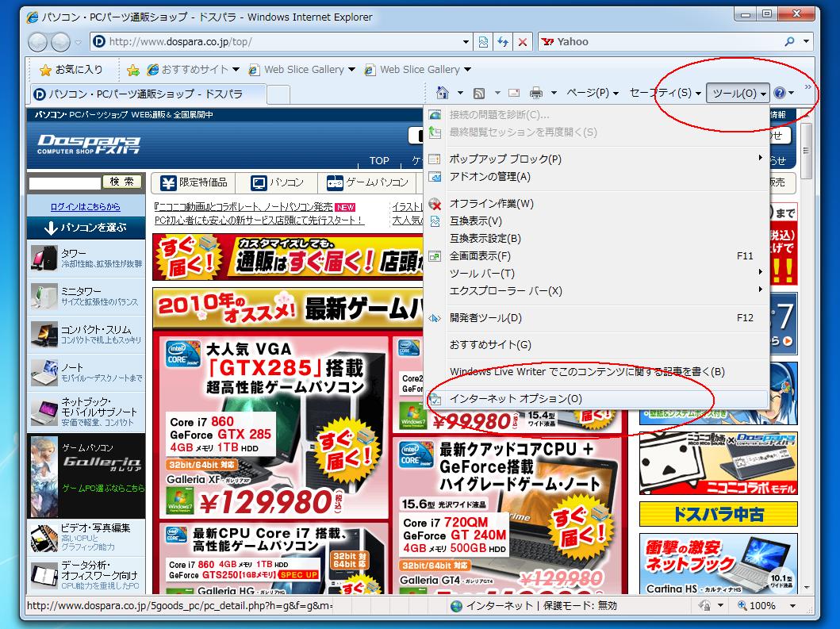Open the Home button dropdown arrow

coord(460,94)
